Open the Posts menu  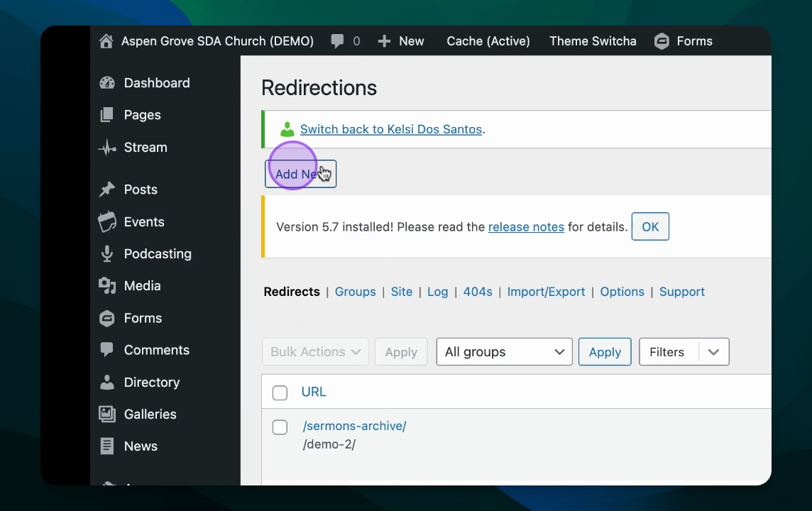coord(141,189)
